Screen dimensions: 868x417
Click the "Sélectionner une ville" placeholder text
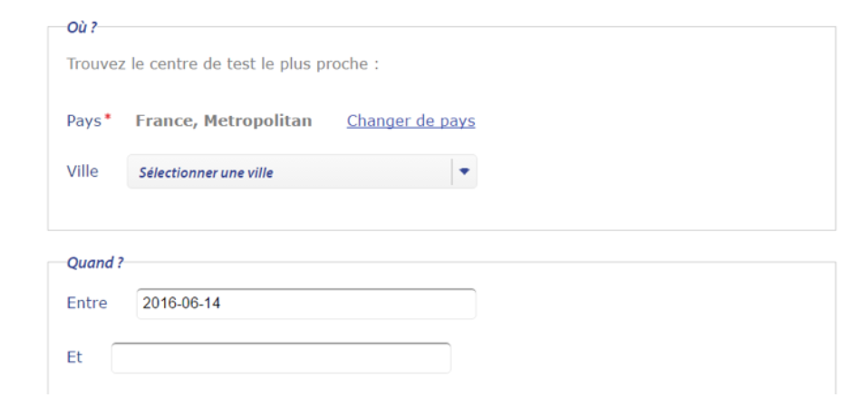click(x=206, y=172)
